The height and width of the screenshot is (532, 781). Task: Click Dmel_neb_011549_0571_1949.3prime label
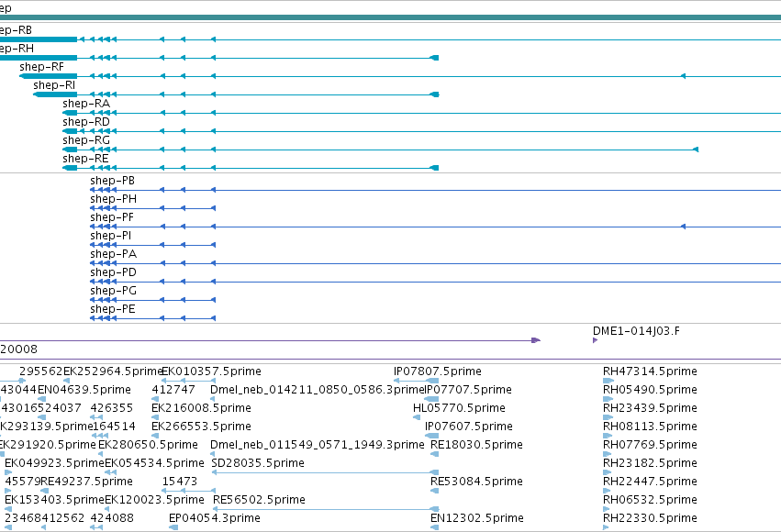tap(318, 445)
